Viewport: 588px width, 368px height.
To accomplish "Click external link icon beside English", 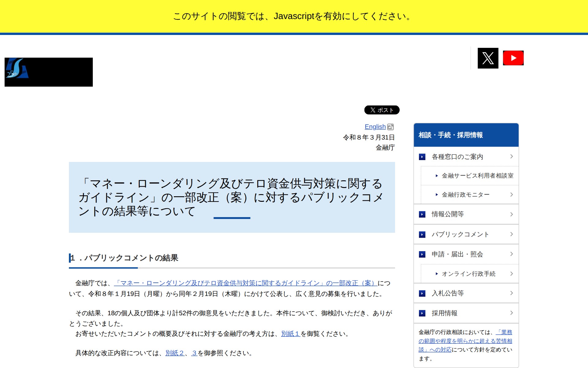I will (390, 127).
